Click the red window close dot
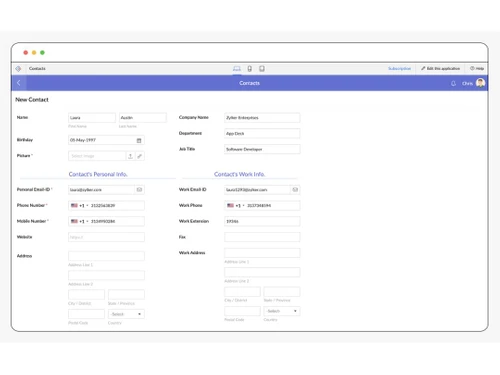 pos(26,53)
